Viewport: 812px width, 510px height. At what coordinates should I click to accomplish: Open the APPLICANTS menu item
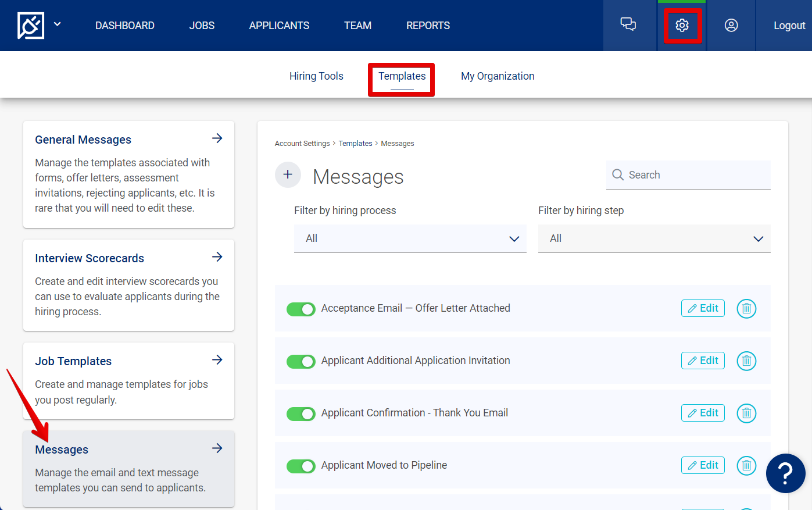(x=279, y=25)
